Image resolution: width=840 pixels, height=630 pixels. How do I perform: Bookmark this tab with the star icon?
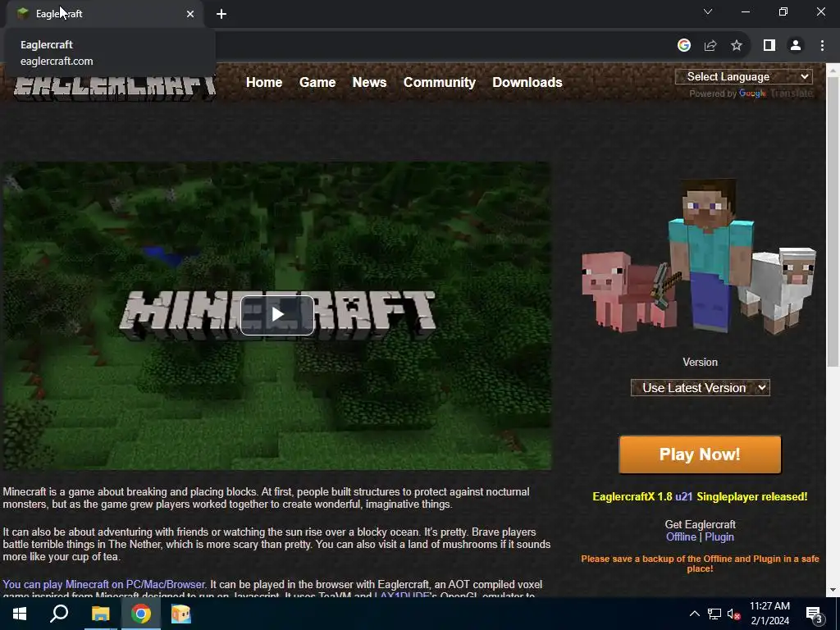tap(737, 46)
